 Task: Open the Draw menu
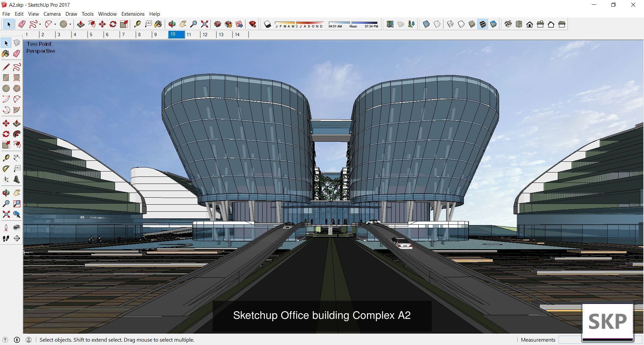(x=71, y=14)
